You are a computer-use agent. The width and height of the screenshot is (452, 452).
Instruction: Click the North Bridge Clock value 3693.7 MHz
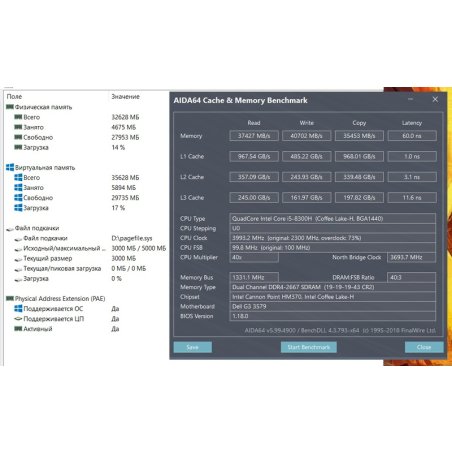point(411,257)
